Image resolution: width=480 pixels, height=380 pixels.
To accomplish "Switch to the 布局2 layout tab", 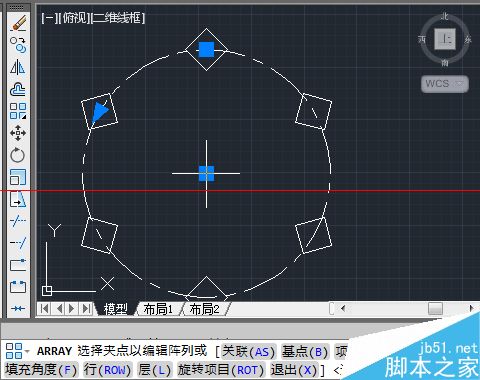I will [x=204, y=309].
